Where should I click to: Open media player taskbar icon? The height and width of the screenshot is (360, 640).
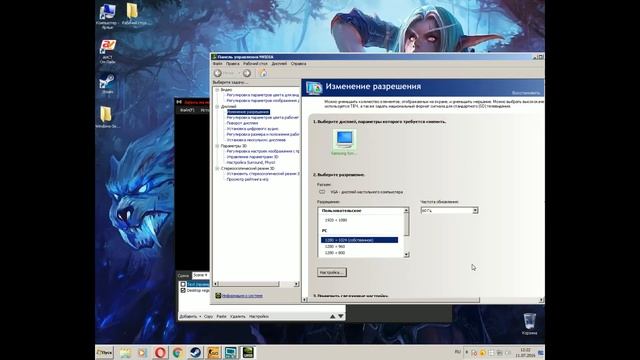(142, 352)
